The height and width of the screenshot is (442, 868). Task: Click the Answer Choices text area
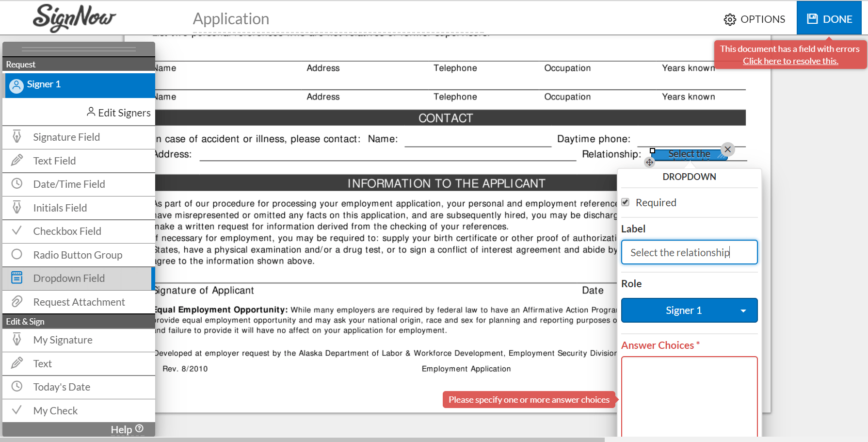pyautogui.click(x=689, y=398)
